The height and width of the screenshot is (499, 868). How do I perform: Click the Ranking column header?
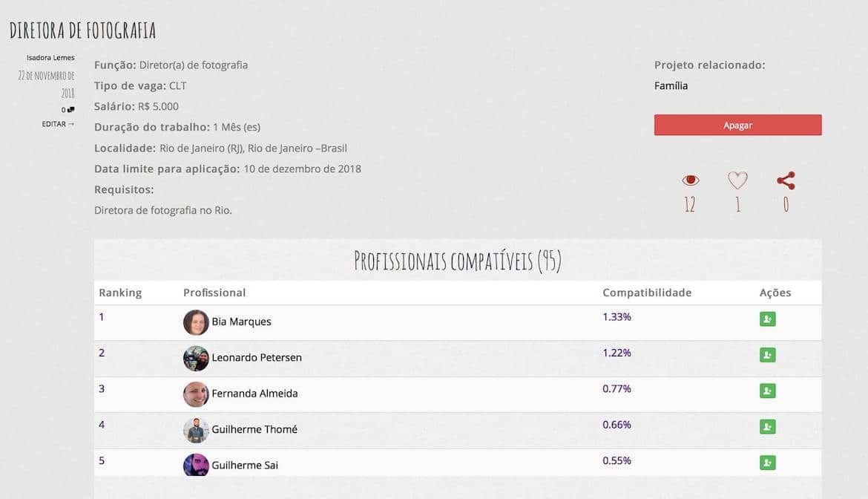[x=120, y=293]
